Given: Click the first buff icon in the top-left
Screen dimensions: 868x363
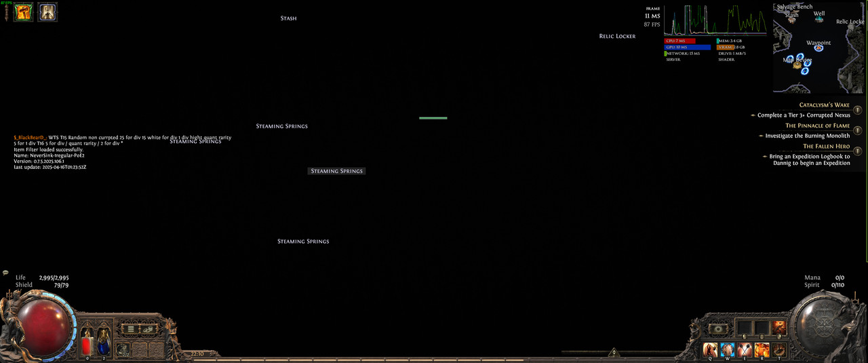Looking at the screenshot, I should [23, 12].
